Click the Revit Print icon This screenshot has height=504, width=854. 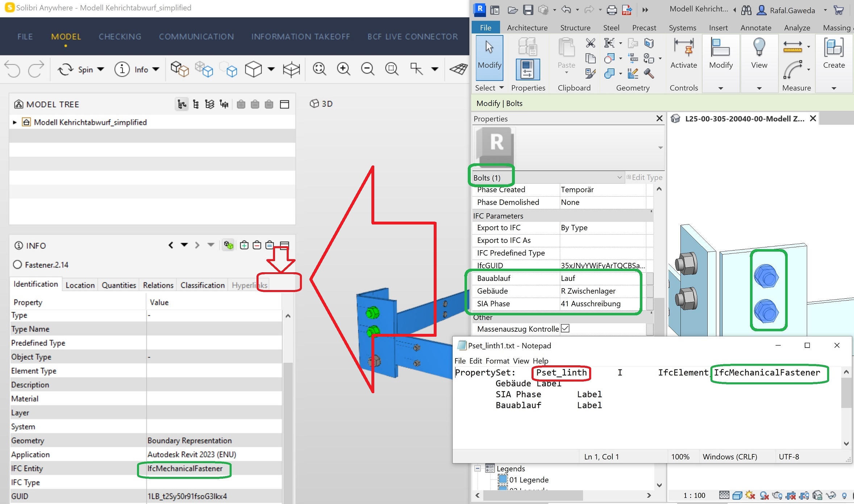click(612, 10)
